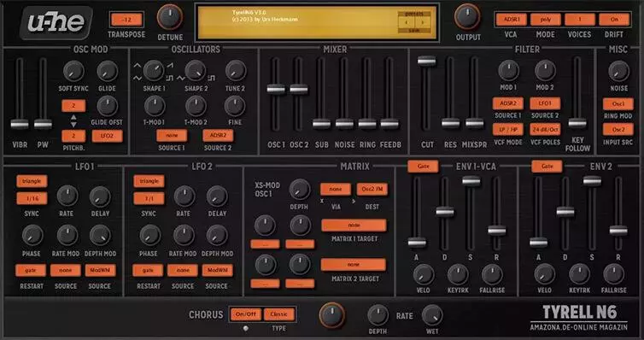Open Oscillators Source 1 none selector
The height and width of the screenshot is (340, 644).
coord(172,136)
